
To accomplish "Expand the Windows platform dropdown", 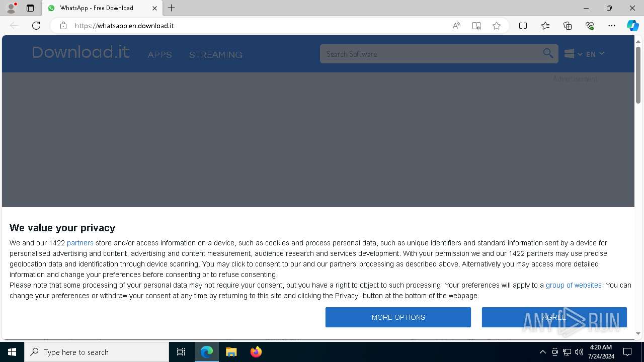I will tap(573, 54).
